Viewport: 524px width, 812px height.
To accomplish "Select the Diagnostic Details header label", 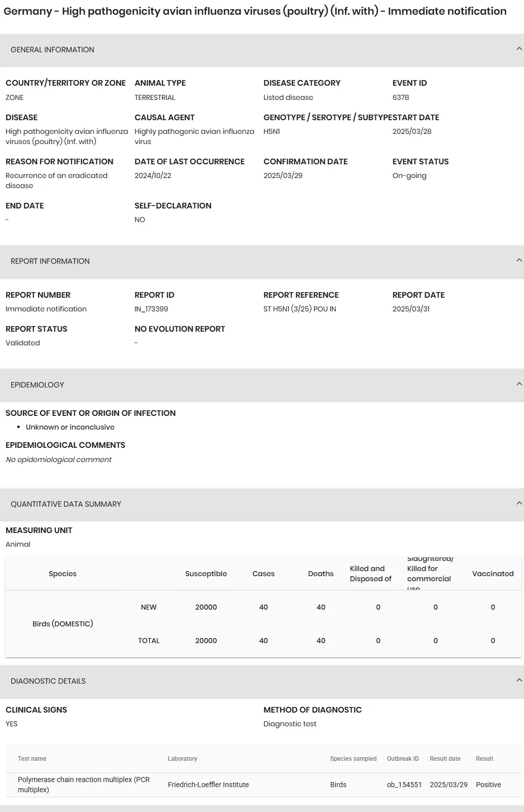I will [48, 681].
